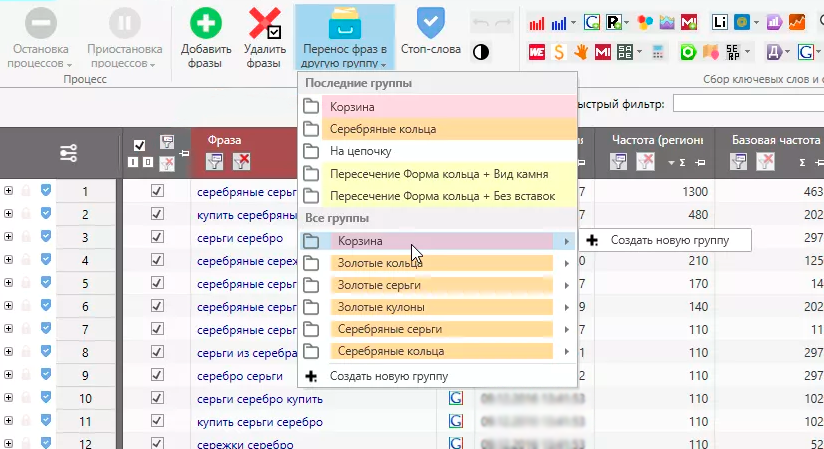Choose Золотые кулоны group in menu
The width and height of the screenshot is (824, 449).
coord(380,307)
